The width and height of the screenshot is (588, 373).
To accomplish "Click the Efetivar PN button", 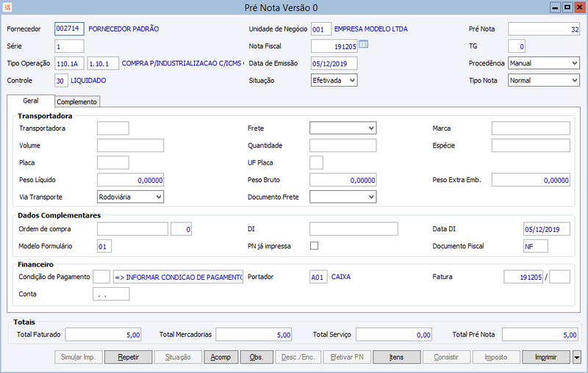I will click(347, 358).
